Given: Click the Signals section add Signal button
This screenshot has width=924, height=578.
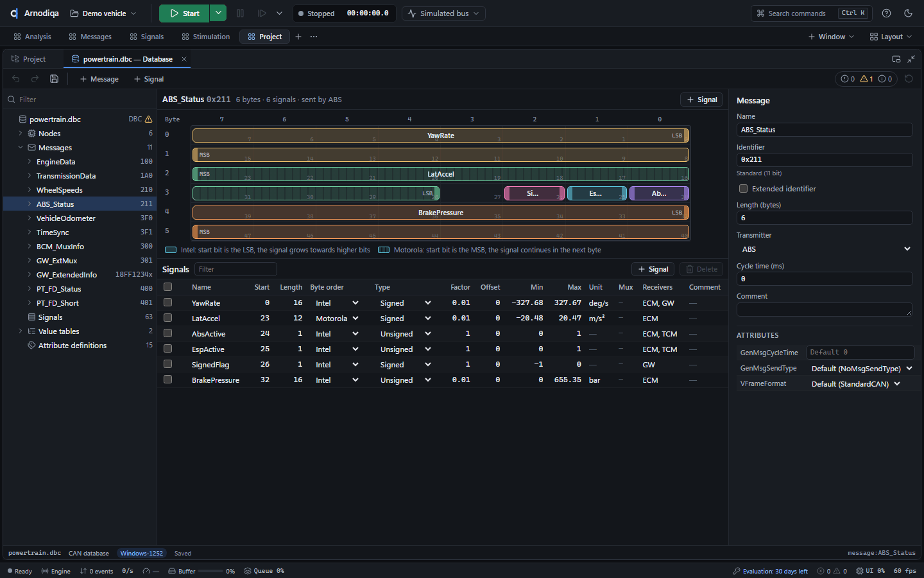Looking at the screenshot, I should point(653,269).
